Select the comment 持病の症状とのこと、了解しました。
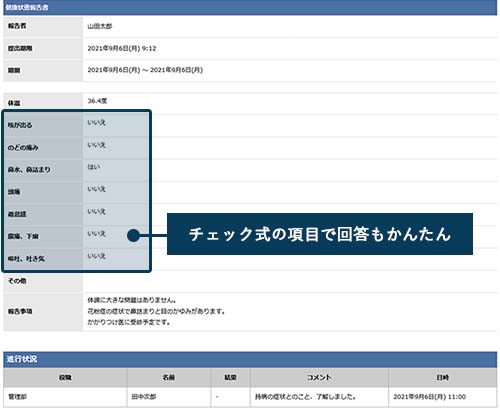This screenshot has width=500, height=410. (305, 397)
